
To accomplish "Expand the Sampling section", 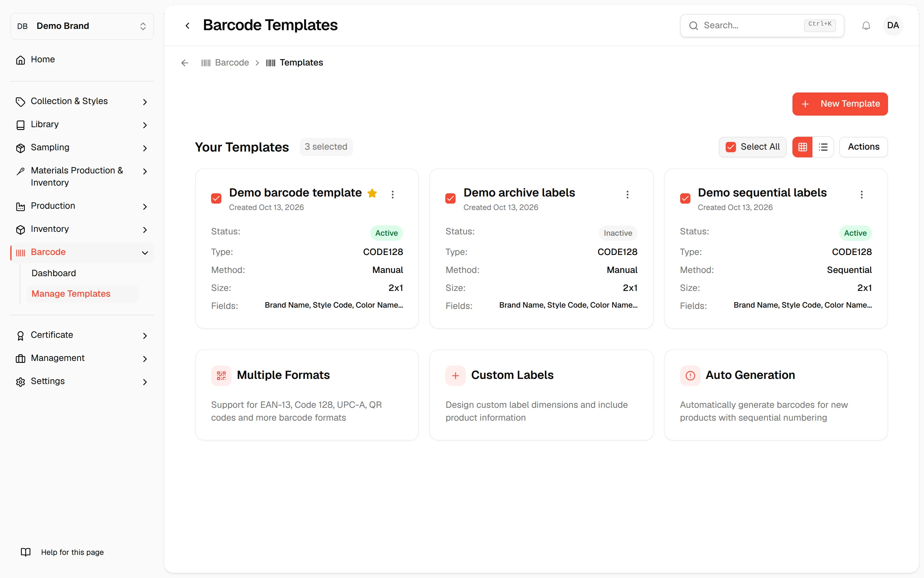I will coord(82,148).
